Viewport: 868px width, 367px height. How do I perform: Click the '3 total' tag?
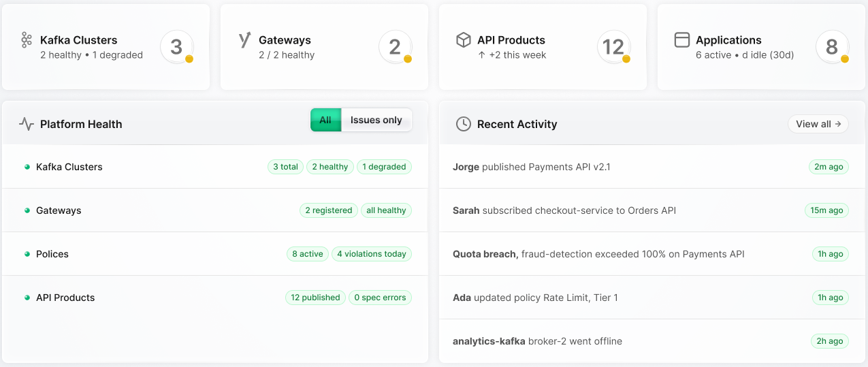[x=286, y=167]
